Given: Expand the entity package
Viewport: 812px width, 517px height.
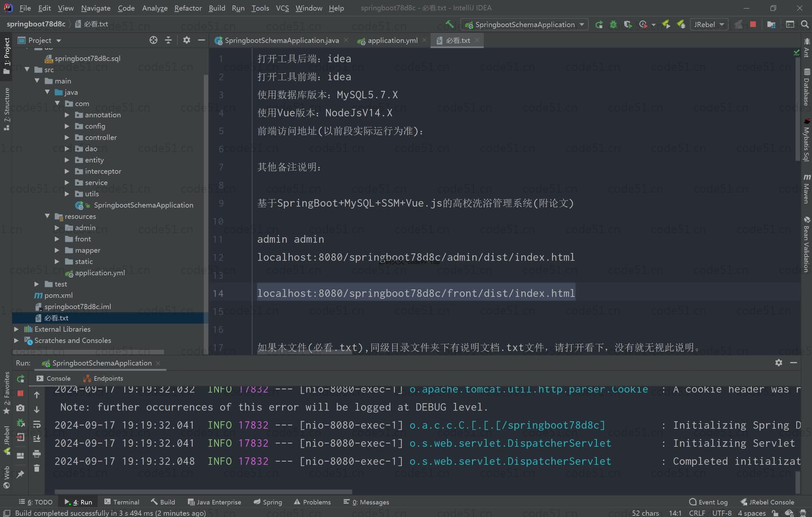Looking at the screenshot, I should click(x=67, y=160).
